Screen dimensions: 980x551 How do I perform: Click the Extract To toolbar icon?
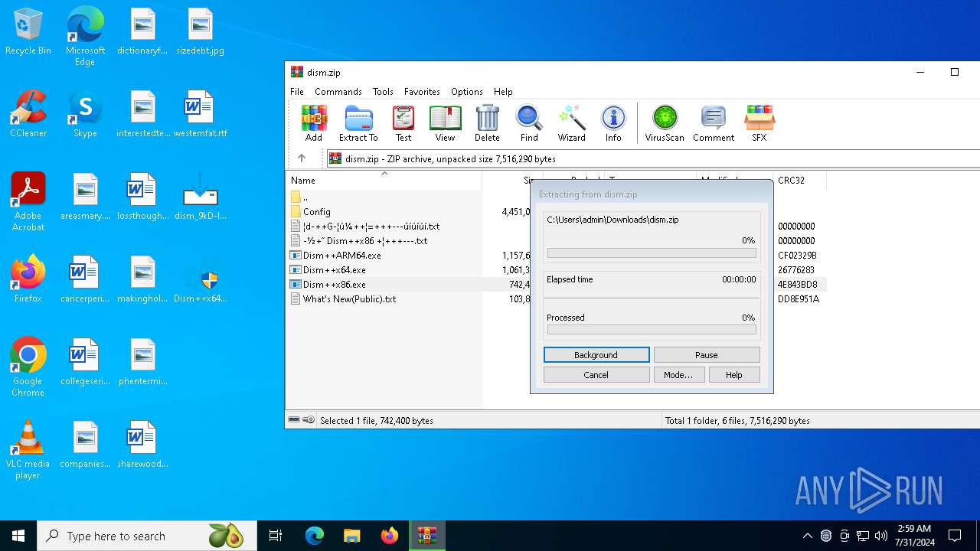coord(358,123)
